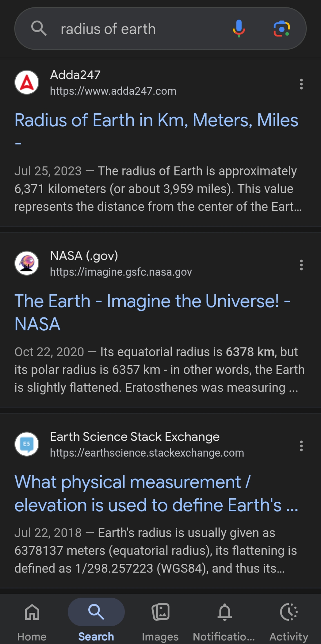Open "Radius of Earth in Km, Meters, Miles" link
321x644 pixels.
(156, 121)
